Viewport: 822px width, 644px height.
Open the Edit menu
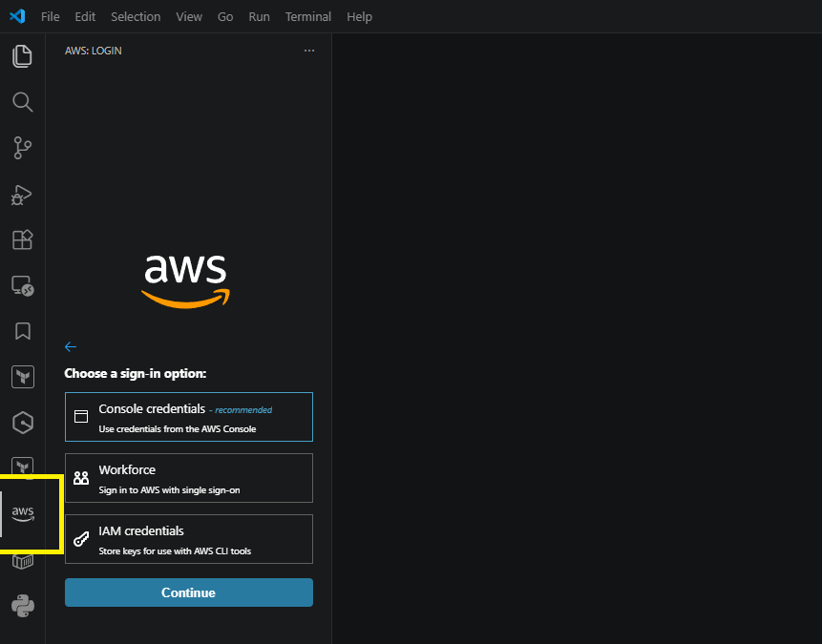[85, 17]
